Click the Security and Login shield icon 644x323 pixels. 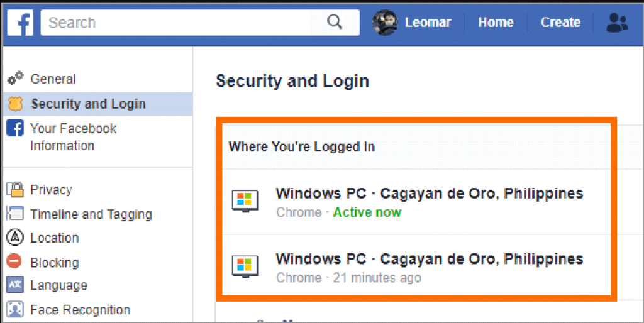click(16, 104)
